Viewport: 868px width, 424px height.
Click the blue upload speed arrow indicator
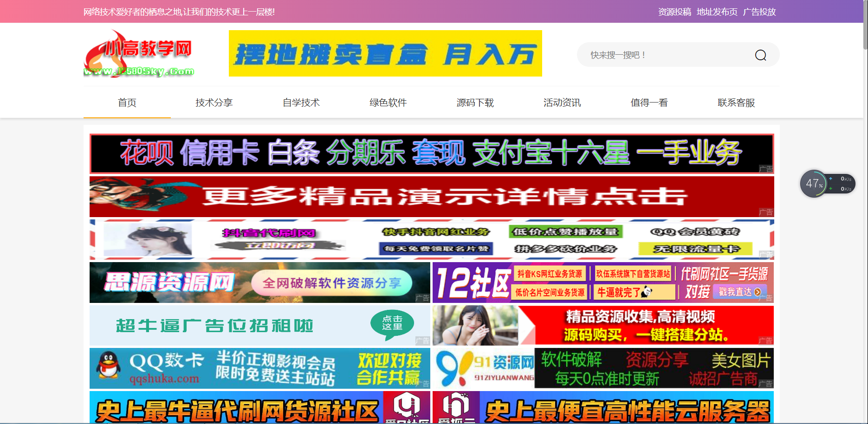point(831,178)
